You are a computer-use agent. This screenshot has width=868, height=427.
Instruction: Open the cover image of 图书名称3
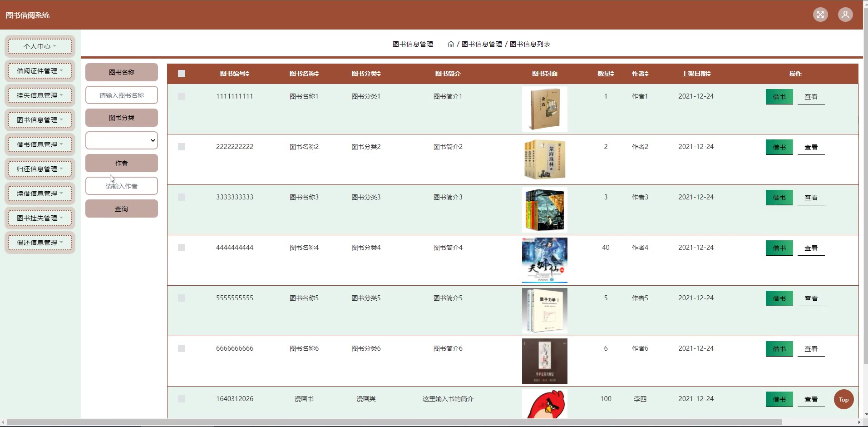(545, 210)
